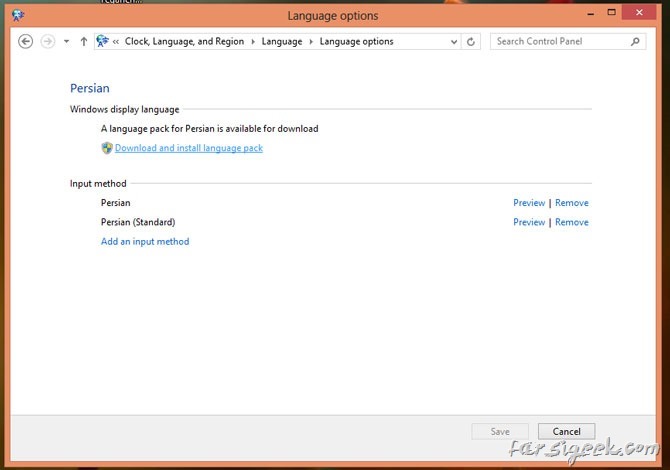Expand the address bar history dropdown

click(454, 41)
